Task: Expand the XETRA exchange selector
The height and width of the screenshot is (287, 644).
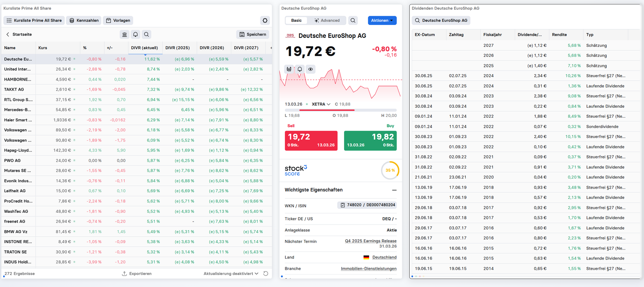Action: pyautogui.click(x=321, y=104)
